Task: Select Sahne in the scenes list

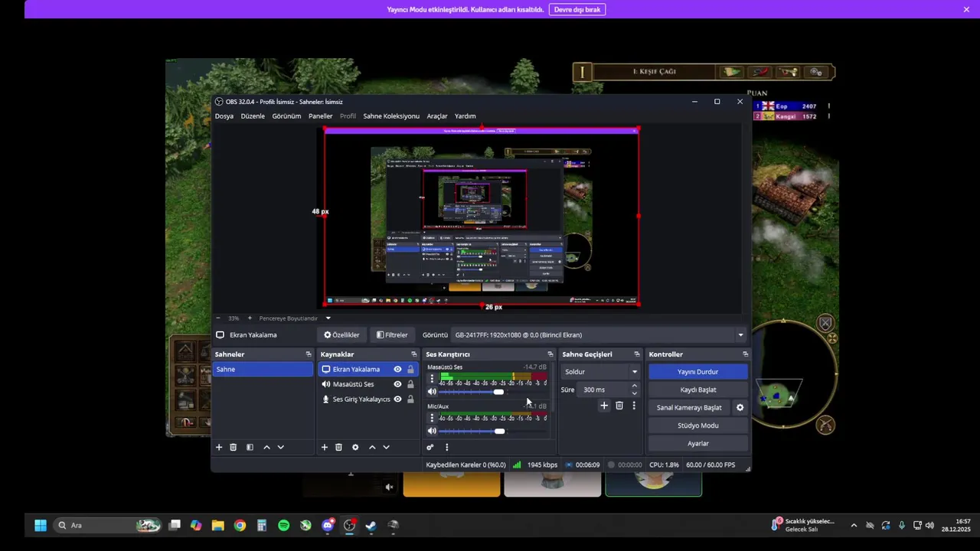Action: [x=263, y=369]
